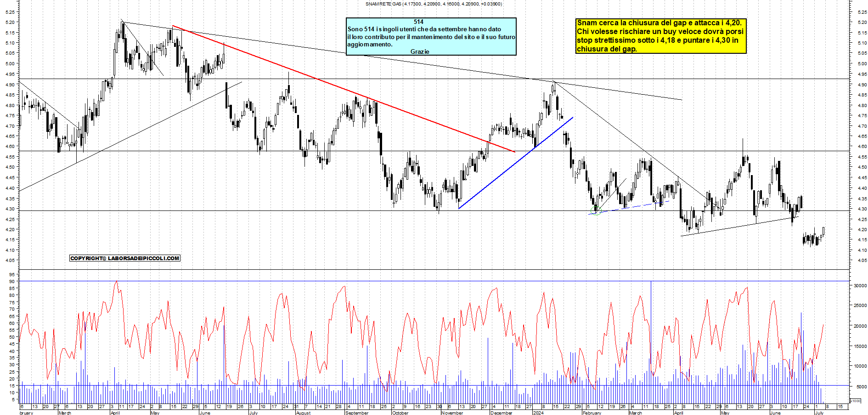Click 5.25 on the right price axis
This screenshot has width=868, height=415.
pyautogui.click(x=862, y=12)
